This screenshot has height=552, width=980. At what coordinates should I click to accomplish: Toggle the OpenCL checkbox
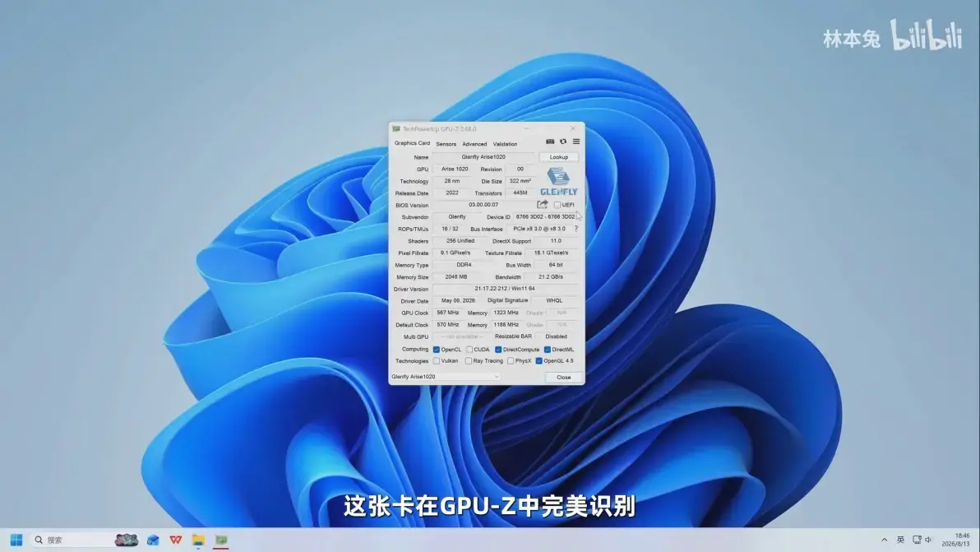coord(437,350)
